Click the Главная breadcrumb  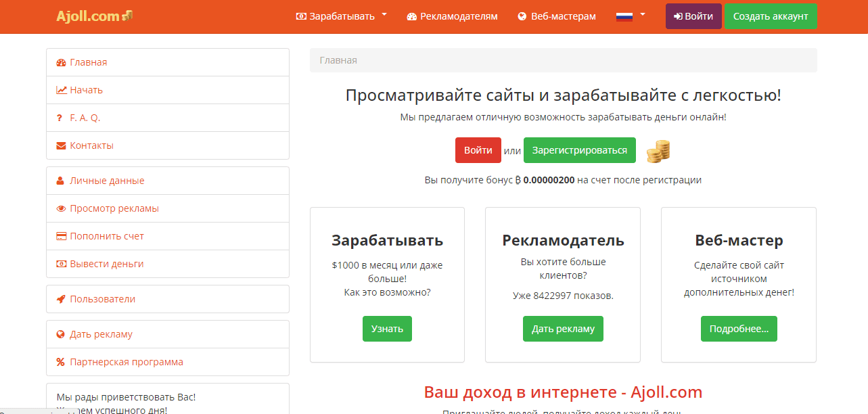[338, 60]
